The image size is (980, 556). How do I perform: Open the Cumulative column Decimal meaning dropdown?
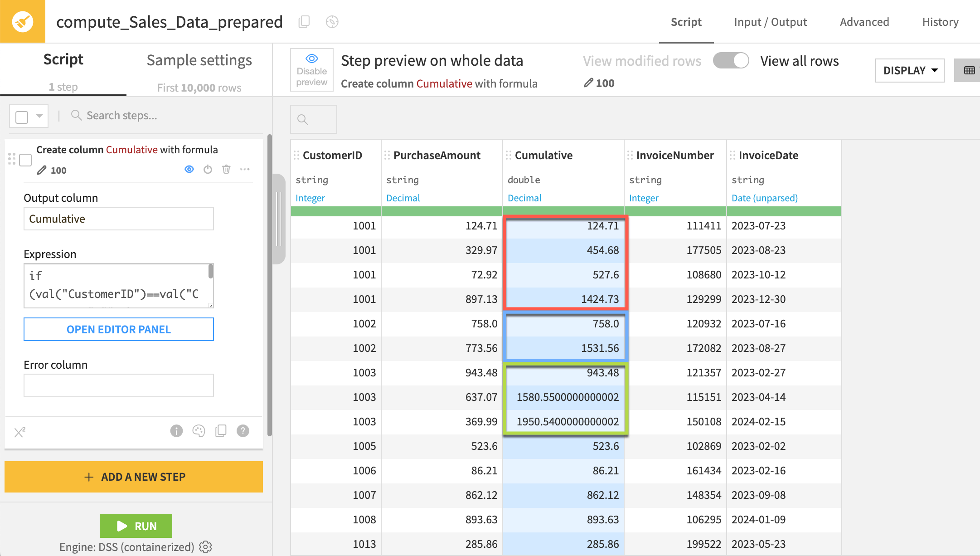(524, 198)
